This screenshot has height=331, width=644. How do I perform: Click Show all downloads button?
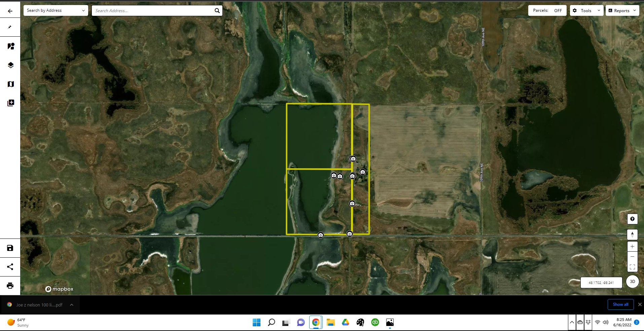tap(620, 304)
